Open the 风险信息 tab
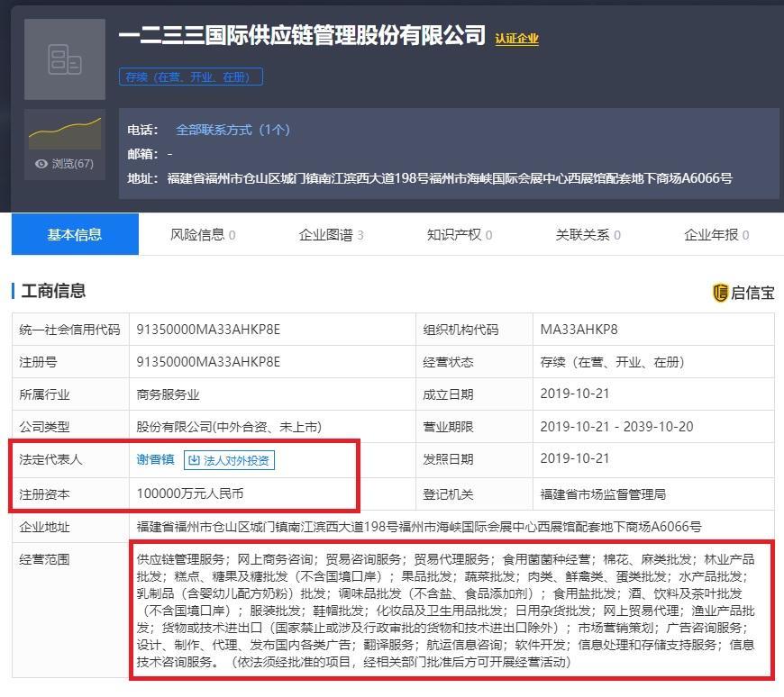The image size is (784, 697). [x=203, y=234]
